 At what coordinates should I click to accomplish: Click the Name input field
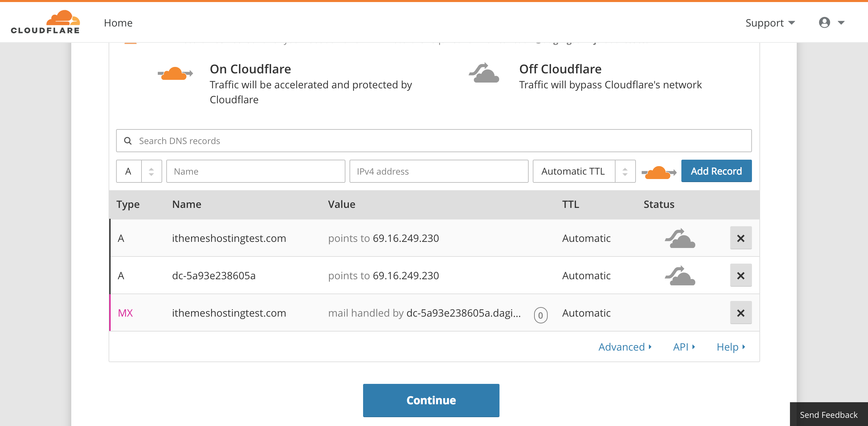[256, 171]
